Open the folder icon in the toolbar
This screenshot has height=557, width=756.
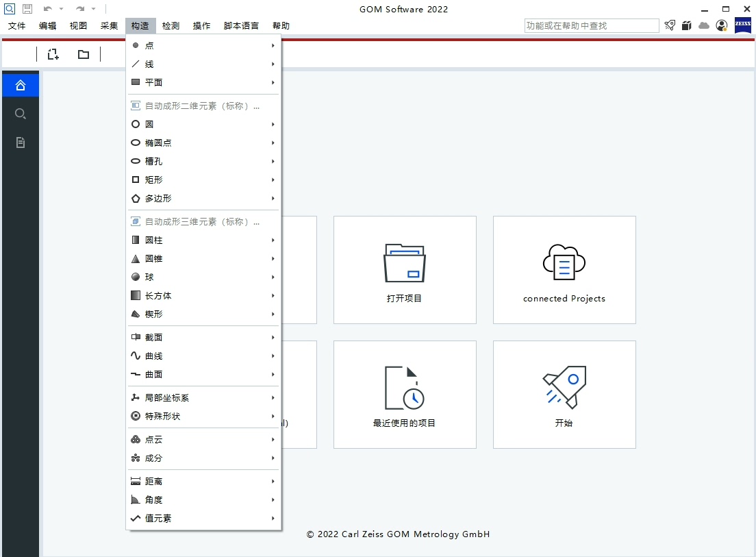pyautogui.click(x=83, y=53)
